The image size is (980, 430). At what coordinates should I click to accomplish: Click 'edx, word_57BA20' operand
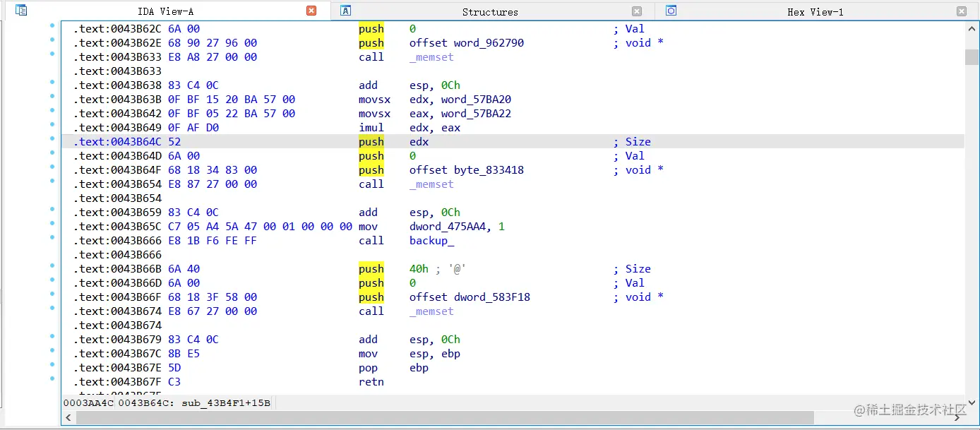click(x=460, y=100)
